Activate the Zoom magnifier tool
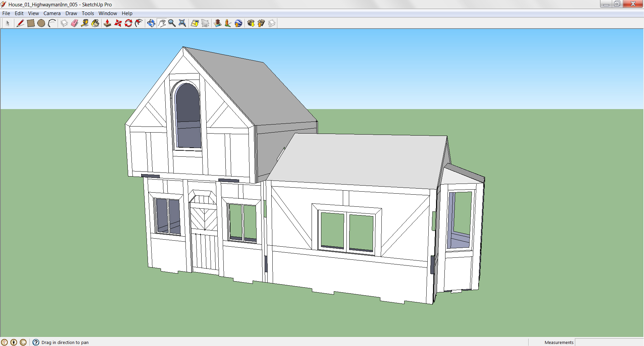 point(172,23)
